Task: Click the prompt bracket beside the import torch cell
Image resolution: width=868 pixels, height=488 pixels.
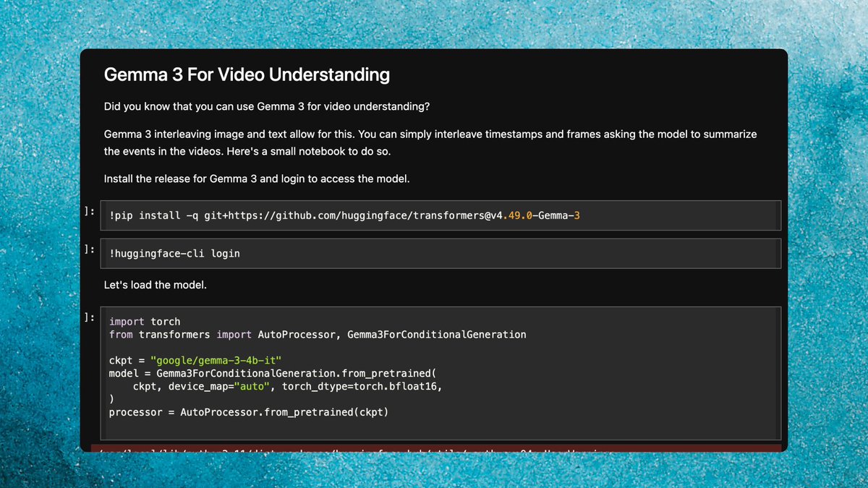Action: pos(89,317)
